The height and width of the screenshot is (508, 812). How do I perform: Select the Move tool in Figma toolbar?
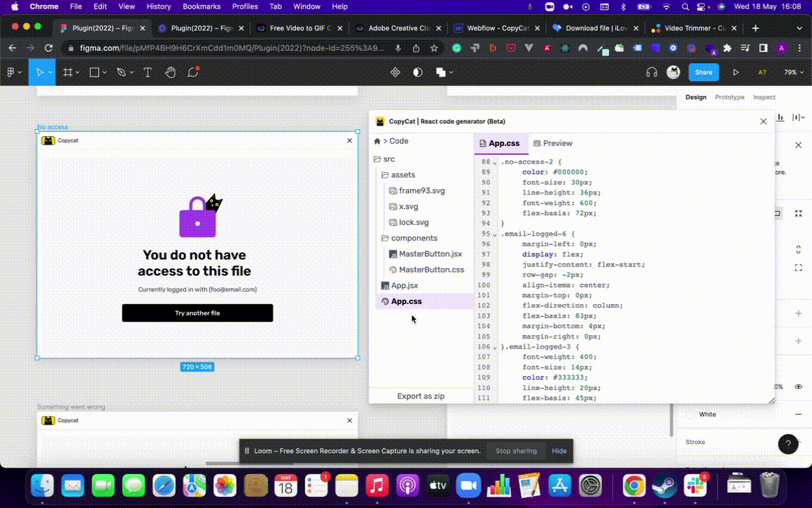tap(40, 73)
